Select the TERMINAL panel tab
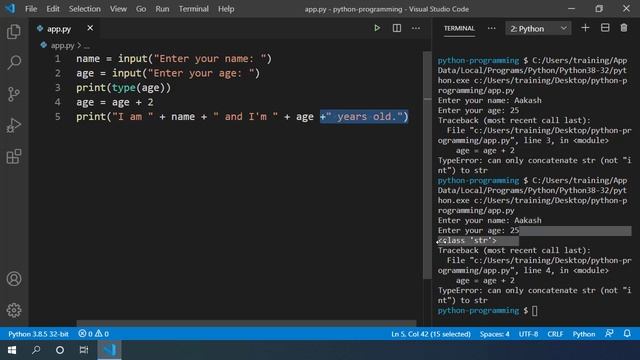The width and height of the screenshot is (640, 360). [x=459, y=28]
